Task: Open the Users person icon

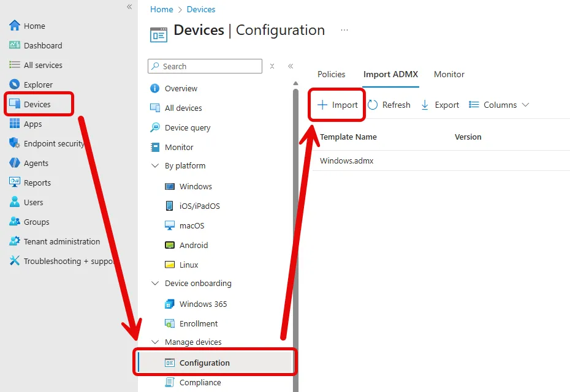Action: pyautogui.click(x=15, y=202)
